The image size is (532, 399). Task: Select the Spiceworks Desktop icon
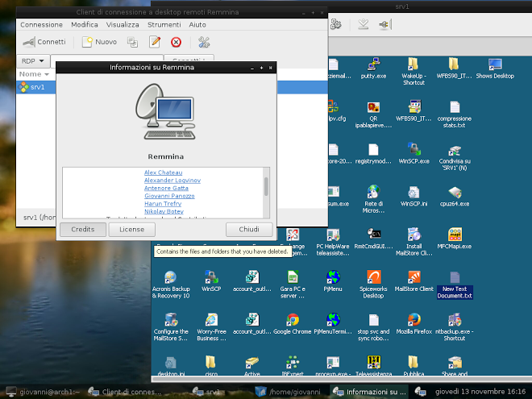(372, 279)
